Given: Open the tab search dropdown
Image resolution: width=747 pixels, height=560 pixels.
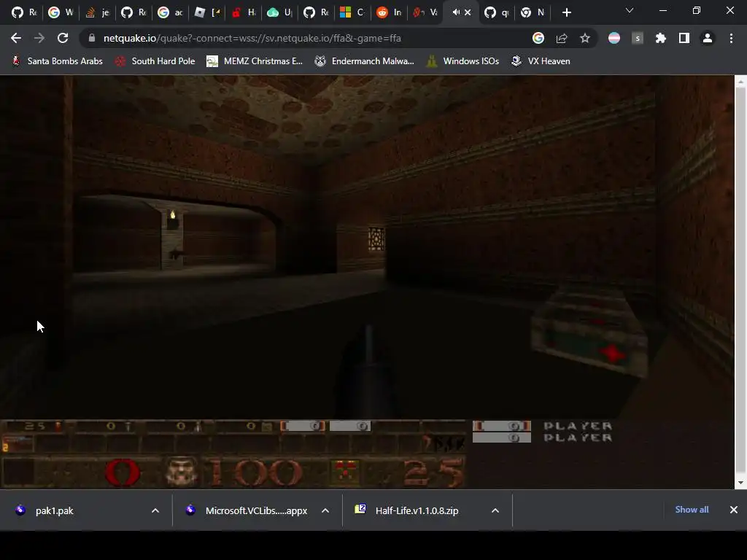Looking at the screenshot, I should click(x=630, y=10).
